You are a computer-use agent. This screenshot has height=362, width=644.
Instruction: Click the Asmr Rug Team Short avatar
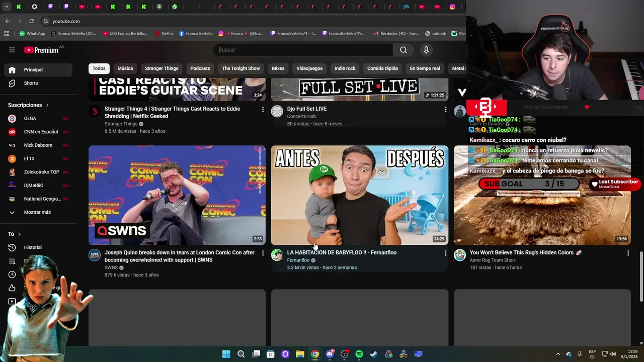tap(460, 255)
